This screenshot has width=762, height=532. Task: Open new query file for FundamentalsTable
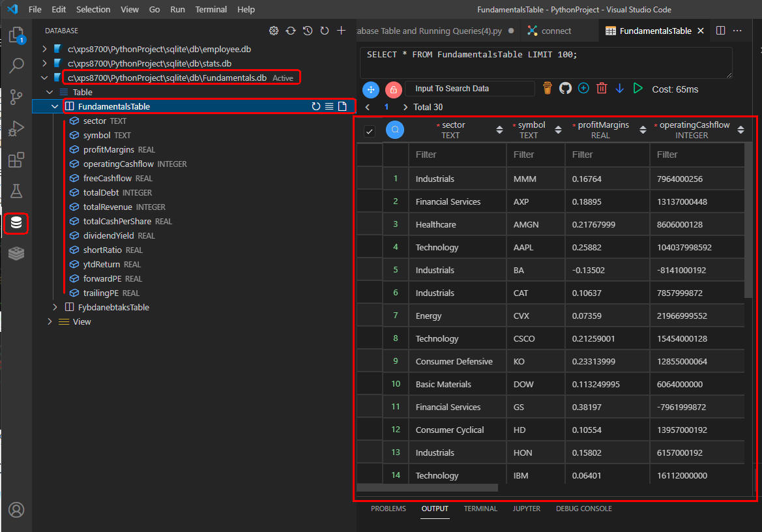(x=342, y=106)
